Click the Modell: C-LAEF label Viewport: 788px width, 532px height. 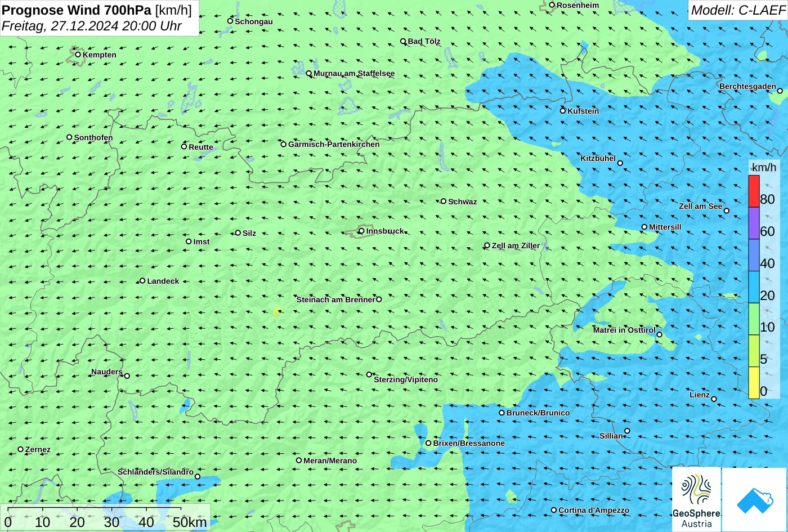(737, 10)
